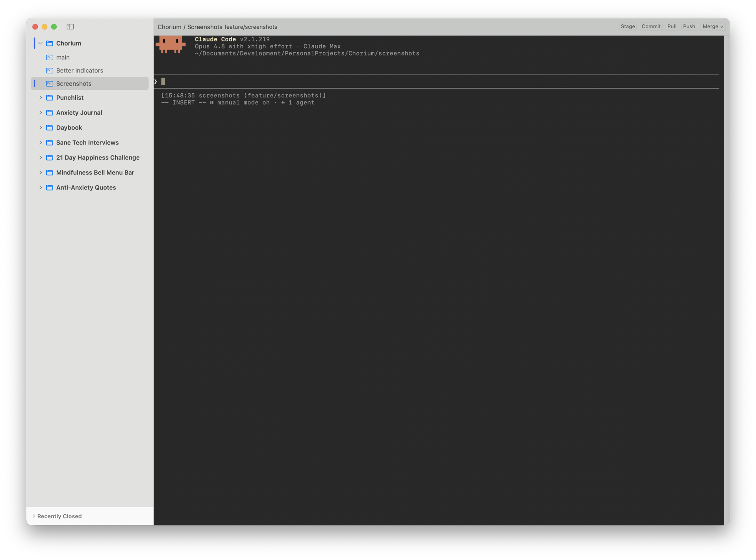Expand the Daybook project

click(41, 128)
